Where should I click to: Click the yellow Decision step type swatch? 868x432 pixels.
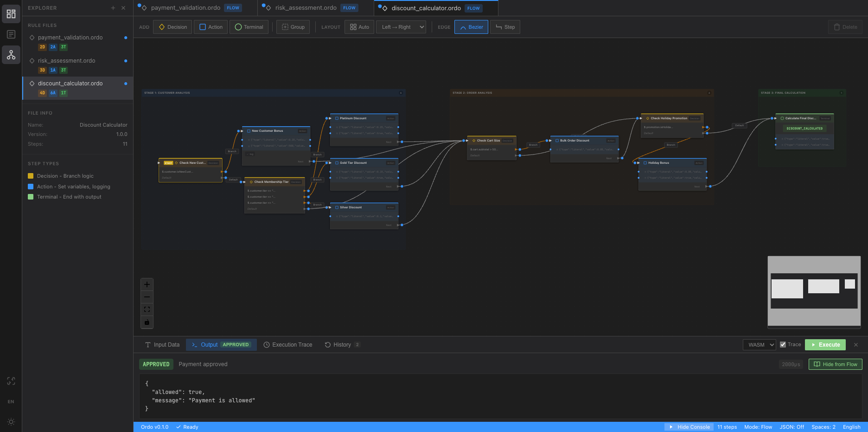pyautogui.click(x=31, y=176)
